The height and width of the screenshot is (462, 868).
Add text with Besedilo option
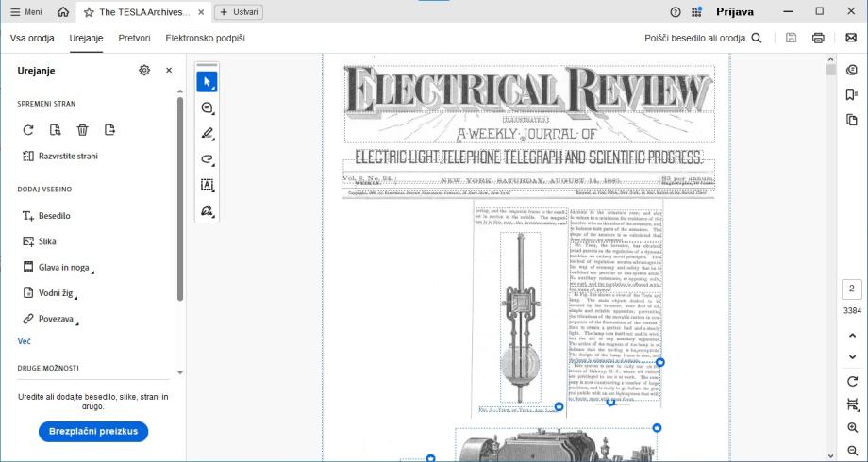pos(46,216)
